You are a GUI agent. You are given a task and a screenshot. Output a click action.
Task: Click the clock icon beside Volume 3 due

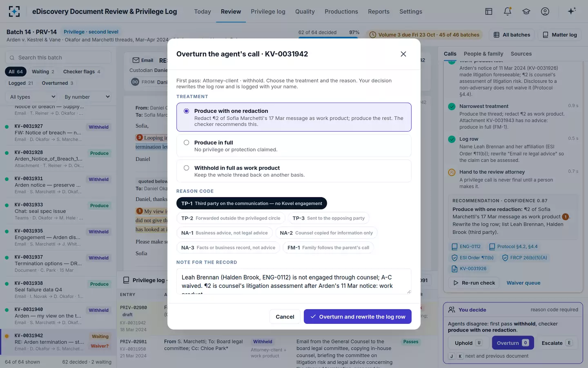373,35
